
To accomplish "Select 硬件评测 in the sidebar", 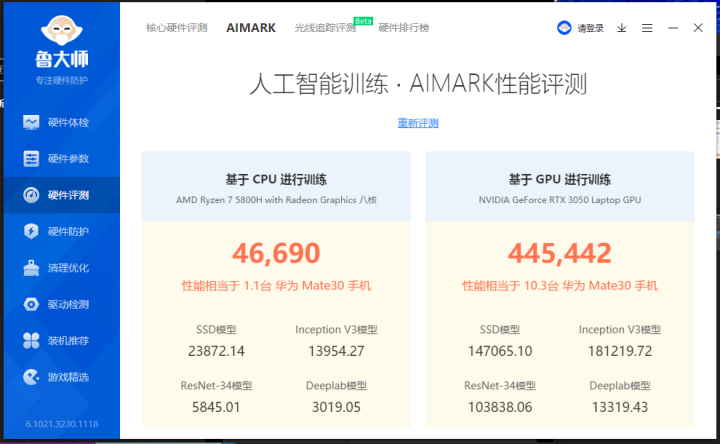I will tap(62, 195).
